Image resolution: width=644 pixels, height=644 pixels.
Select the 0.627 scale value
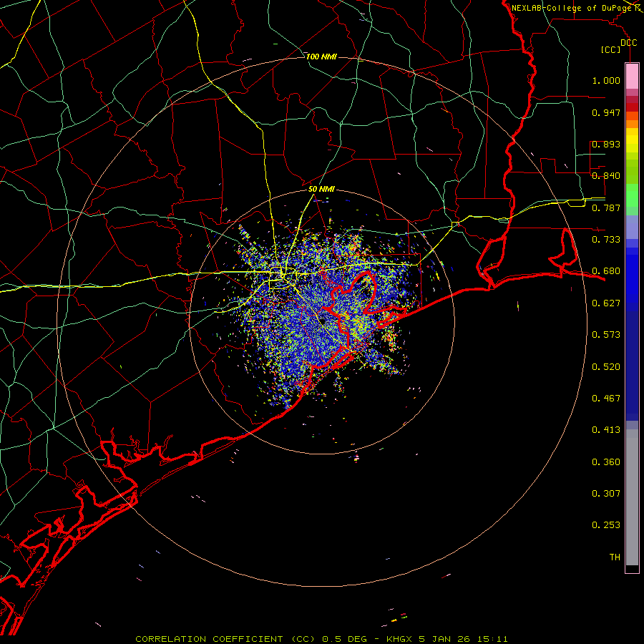606,303
